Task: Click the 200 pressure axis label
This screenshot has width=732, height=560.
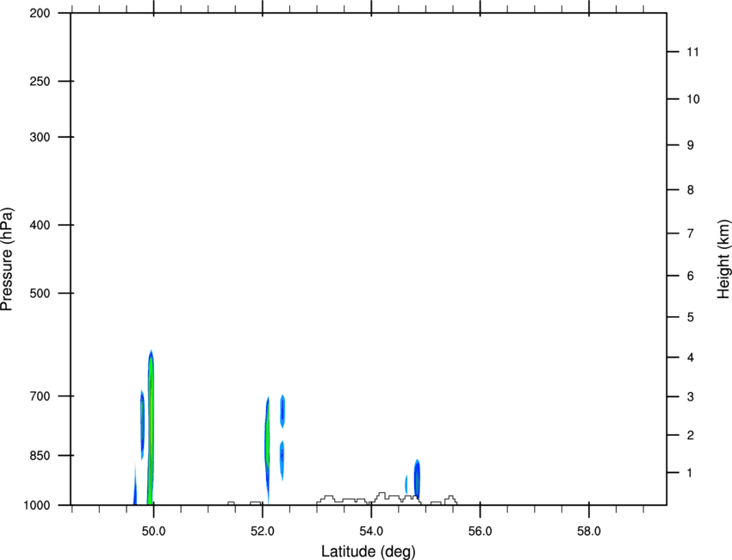Action: coord(40,13)
